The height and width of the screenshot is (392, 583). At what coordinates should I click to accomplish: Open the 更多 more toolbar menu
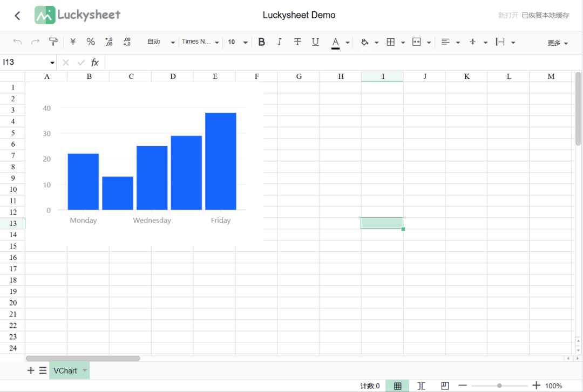pos(558,43)
